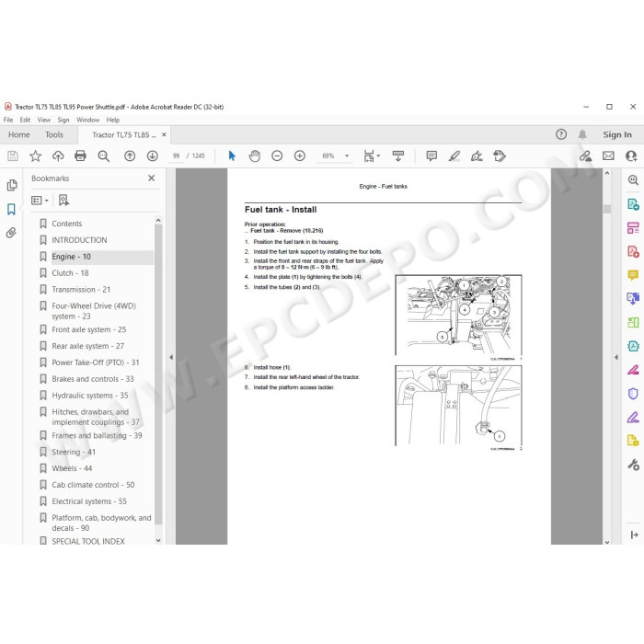The width and height of the screenshot is (644, 644).
Task: Open Protect shield tool in right pane
Action: pyautogui.click(x=633, y=394)
